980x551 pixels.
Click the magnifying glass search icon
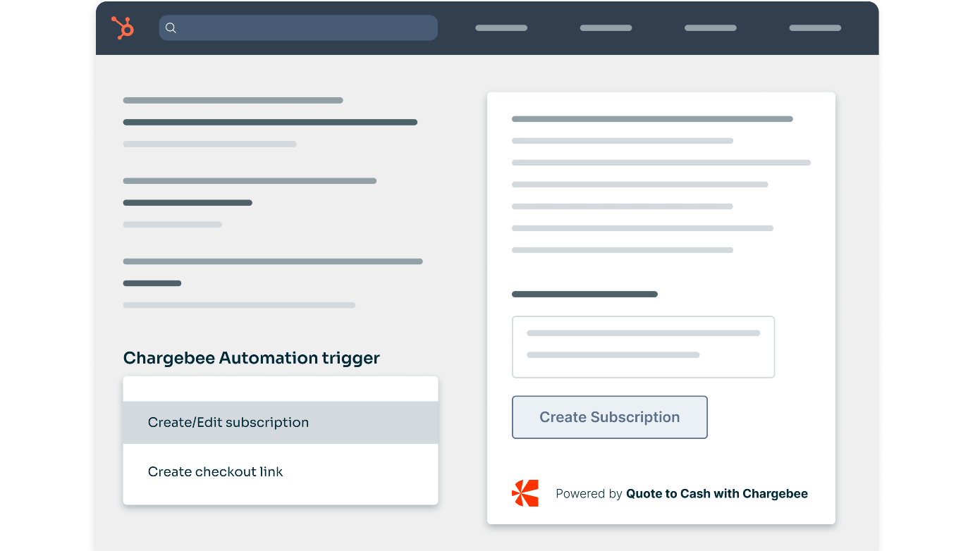(171, 28)
